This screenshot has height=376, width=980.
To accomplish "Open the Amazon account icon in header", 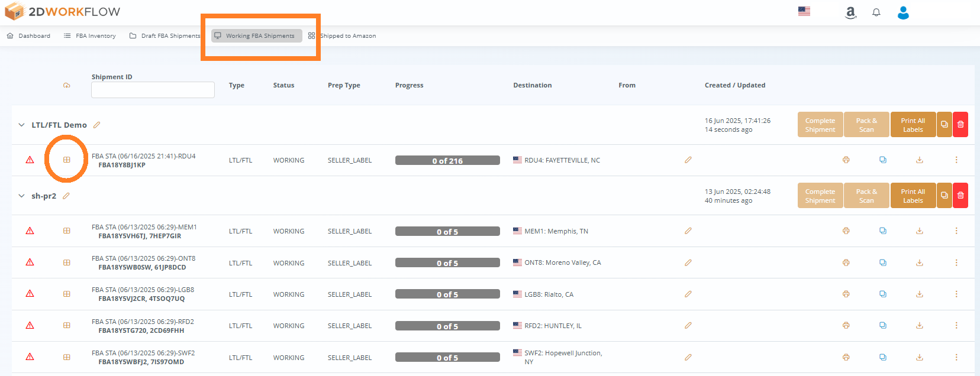I will (850, 12).
